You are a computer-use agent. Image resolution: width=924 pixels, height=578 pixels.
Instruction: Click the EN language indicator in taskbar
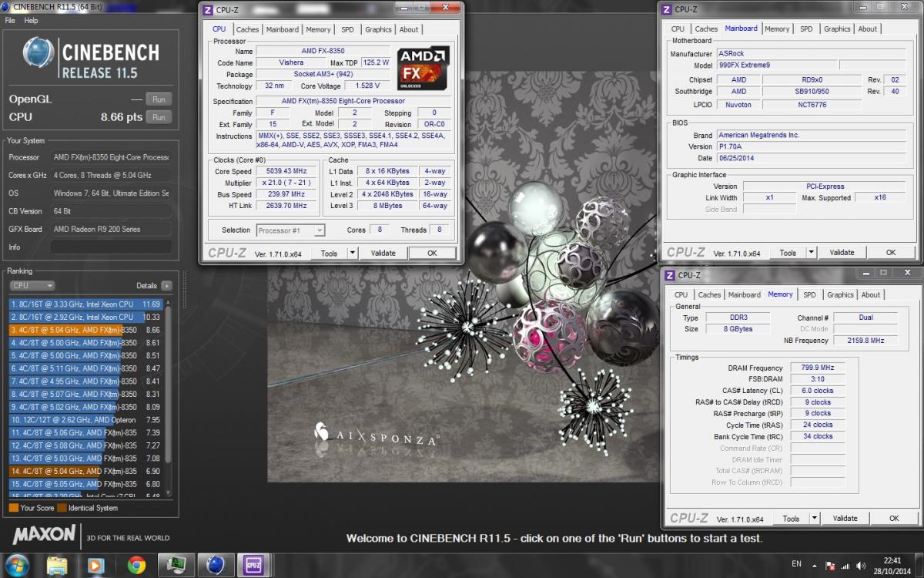pyautogui.click(x=796, y=564)
